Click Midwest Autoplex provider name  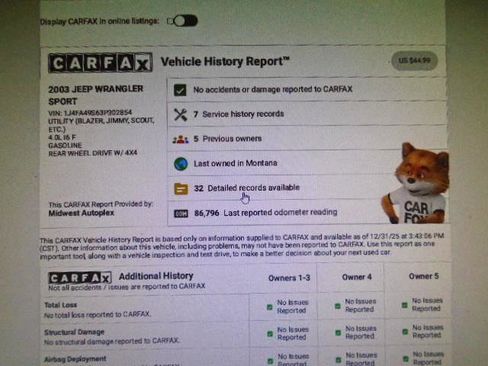point(81,213)
